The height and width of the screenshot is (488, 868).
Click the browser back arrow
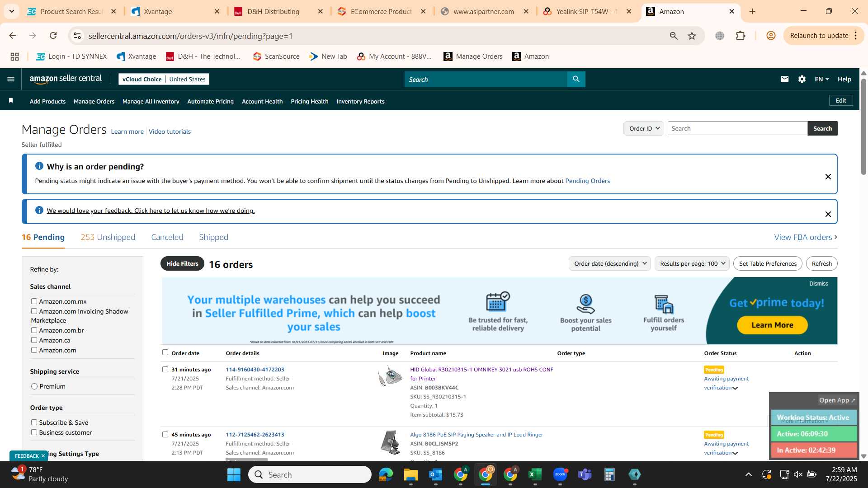tap(13, 36)
